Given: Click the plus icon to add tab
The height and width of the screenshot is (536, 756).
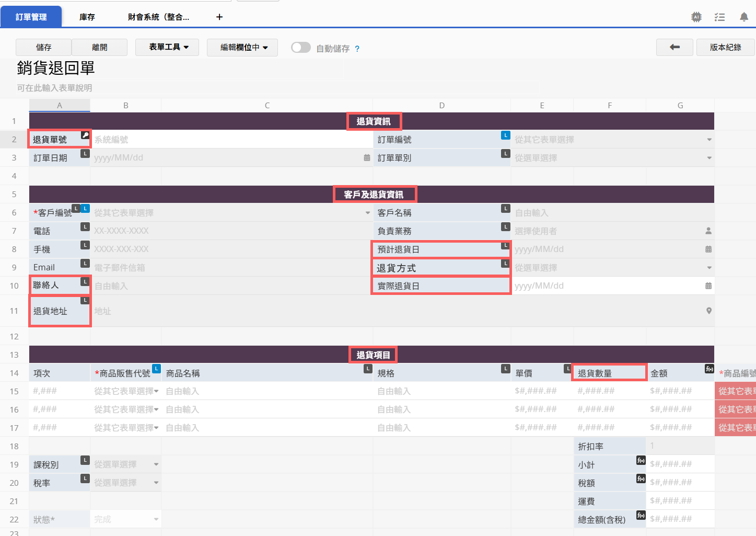Looking at the screenshot, I should coord(219,17).
